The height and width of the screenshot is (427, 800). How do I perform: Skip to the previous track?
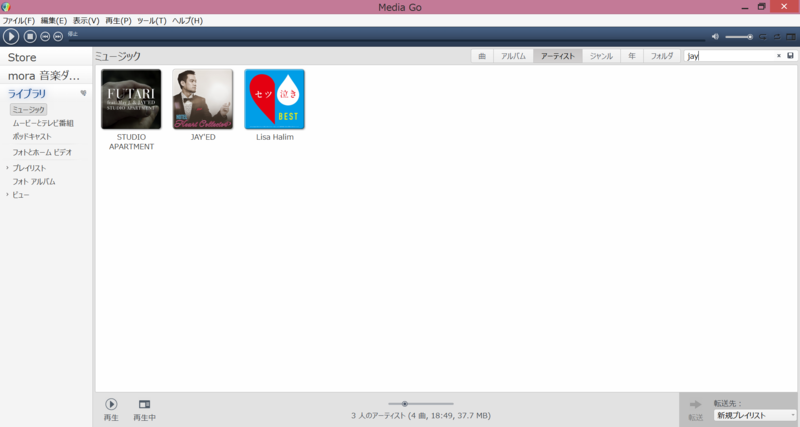[45, 37]
